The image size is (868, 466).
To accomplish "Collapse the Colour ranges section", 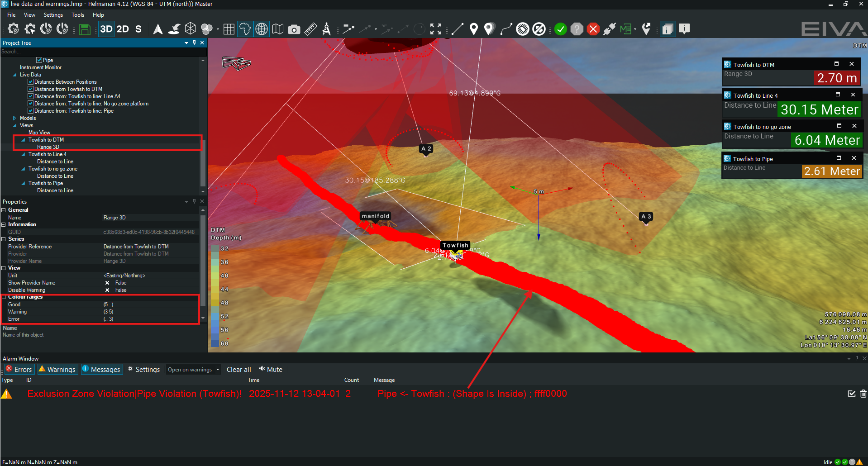I will tap(4, 297).
